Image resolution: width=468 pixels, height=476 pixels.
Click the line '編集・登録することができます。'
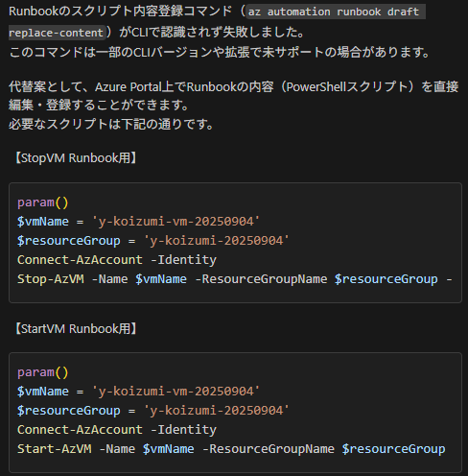[x=99, y=106]
